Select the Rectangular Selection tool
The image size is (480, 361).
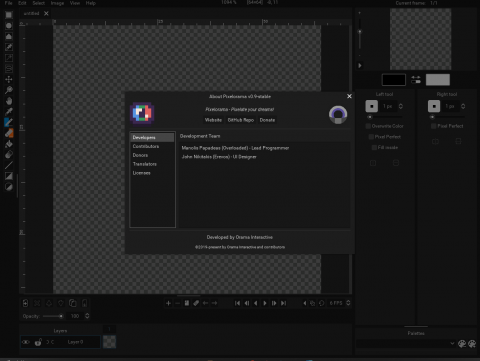[9, 15]
